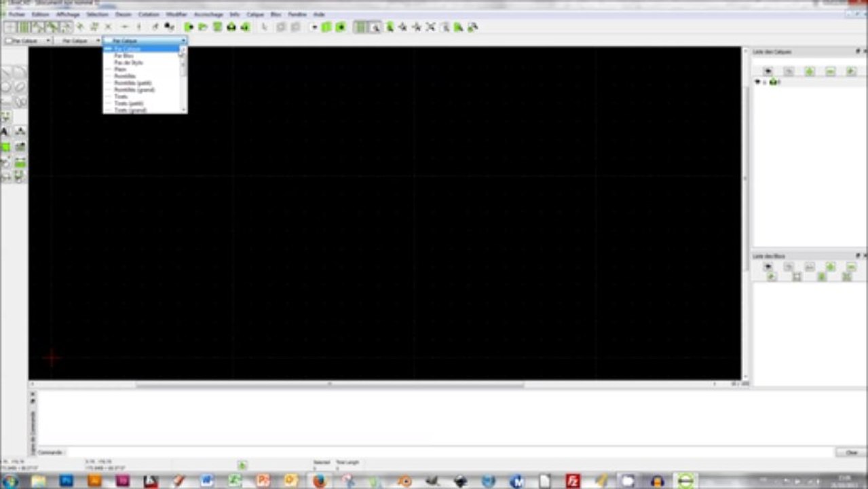Click the Open file toolbar icon
The width and height of the screenshot is (868, 489).
[x=203, y=27]
